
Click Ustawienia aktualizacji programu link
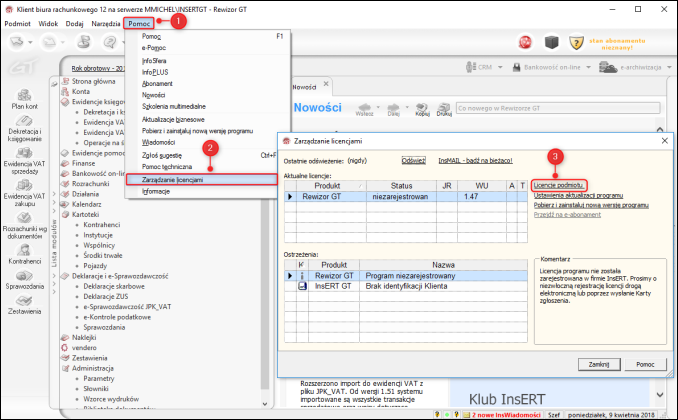click(578, 195)
